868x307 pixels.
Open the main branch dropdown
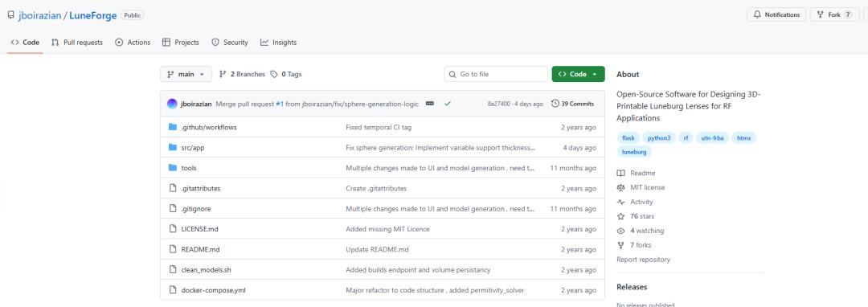(186, 74)
